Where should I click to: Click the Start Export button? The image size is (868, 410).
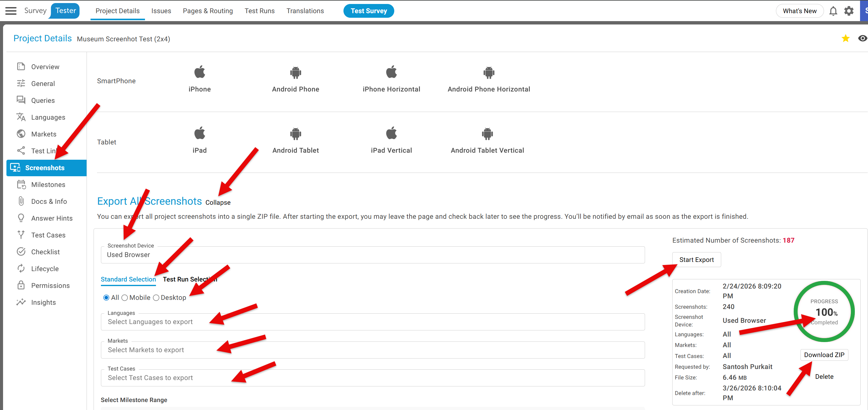(x=696, y=260)
